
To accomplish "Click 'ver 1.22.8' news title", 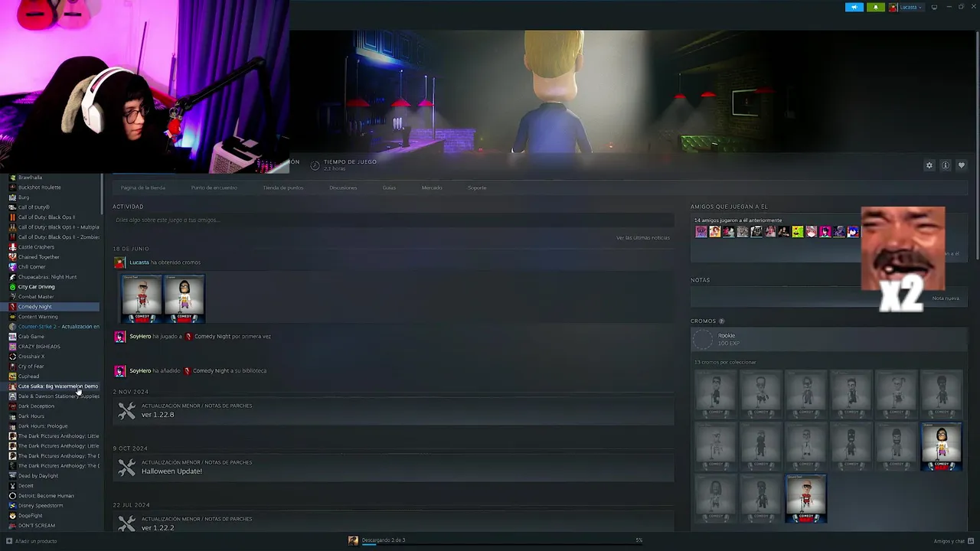I will pos(158,415).
